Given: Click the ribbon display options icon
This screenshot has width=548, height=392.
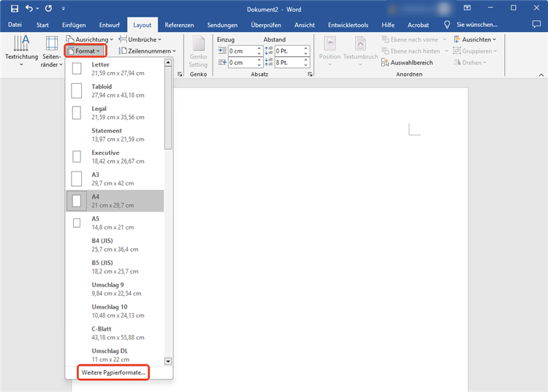Looking at the screenshot, I should point(467,8).
